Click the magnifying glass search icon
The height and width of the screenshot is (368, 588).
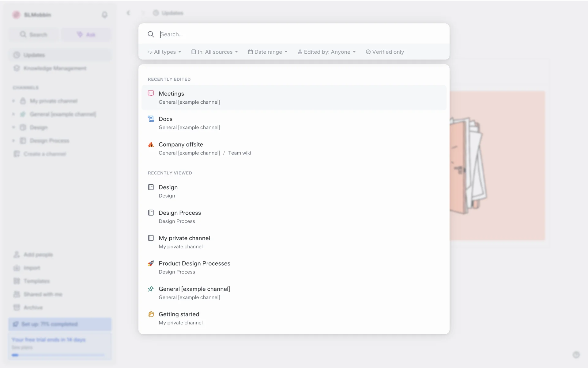pos(151,34)
